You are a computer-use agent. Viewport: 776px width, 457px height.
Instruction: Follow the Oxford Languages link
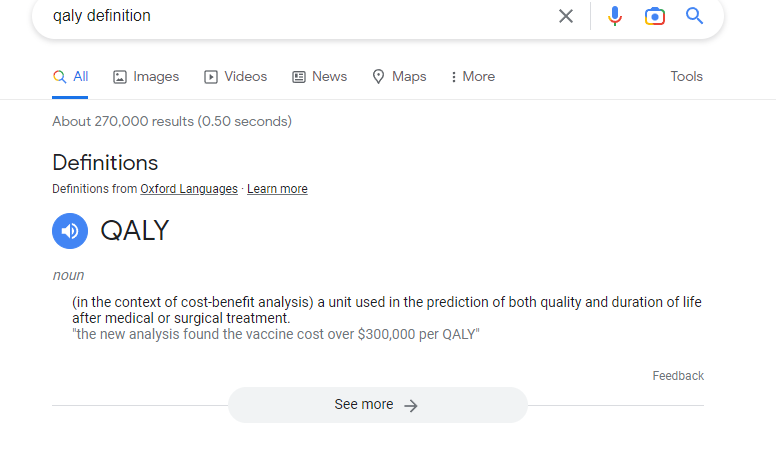[189, 189]
